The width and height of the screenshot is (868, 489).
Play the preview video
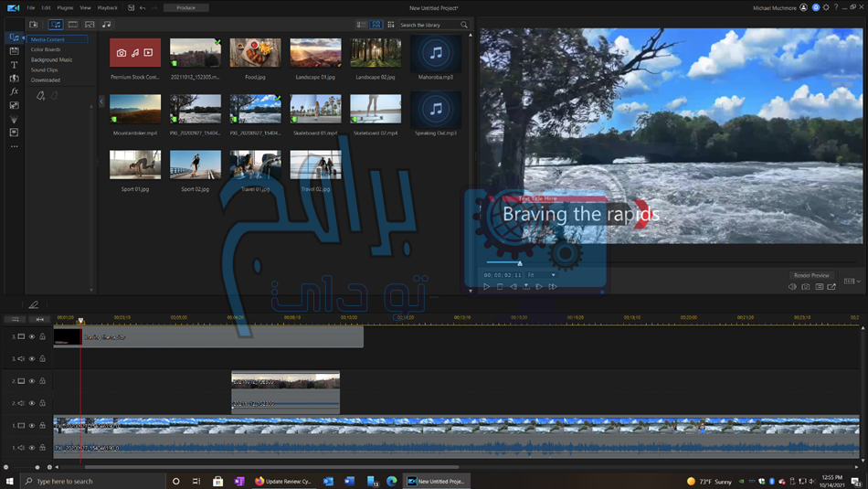pos(486,287)
